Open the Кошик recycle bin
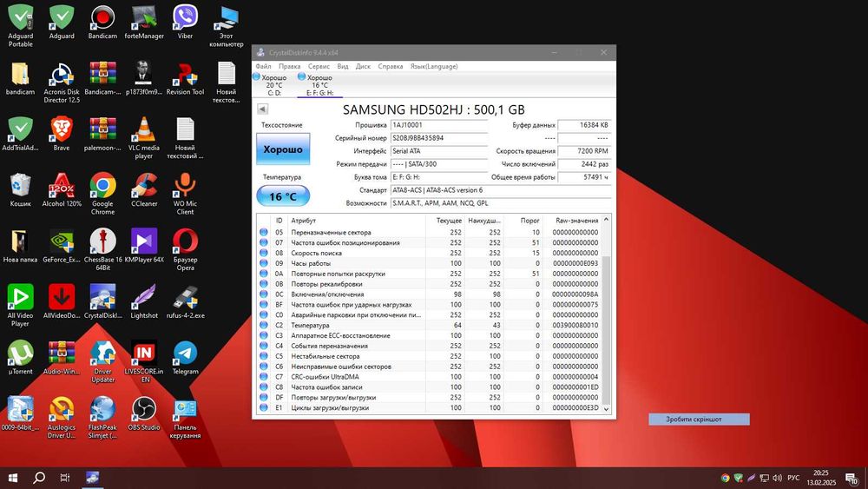The image size is (868, 489). click(x=21, y=190)
